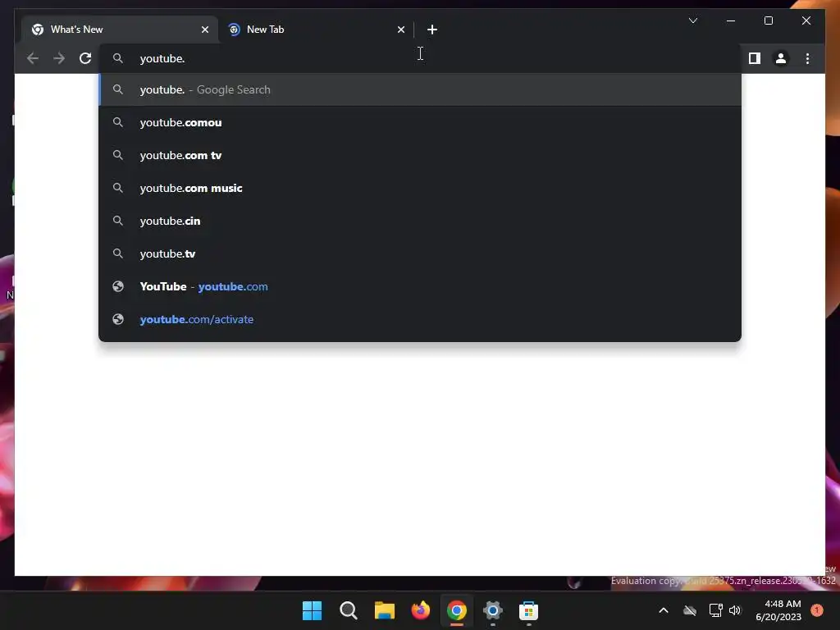Image resolution: width=840 pixels, height=630 pixels.
Task: Click the browser forward arrow
Action: pos(59,58)
